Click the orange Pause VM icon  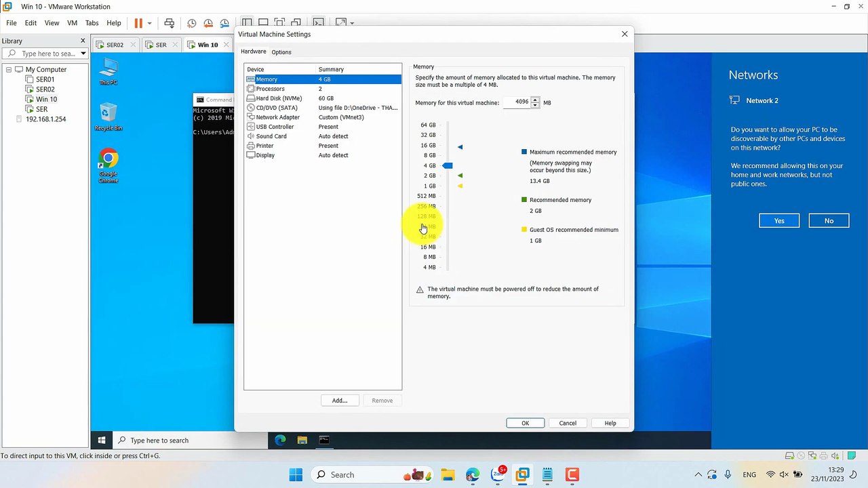(138, 23)
